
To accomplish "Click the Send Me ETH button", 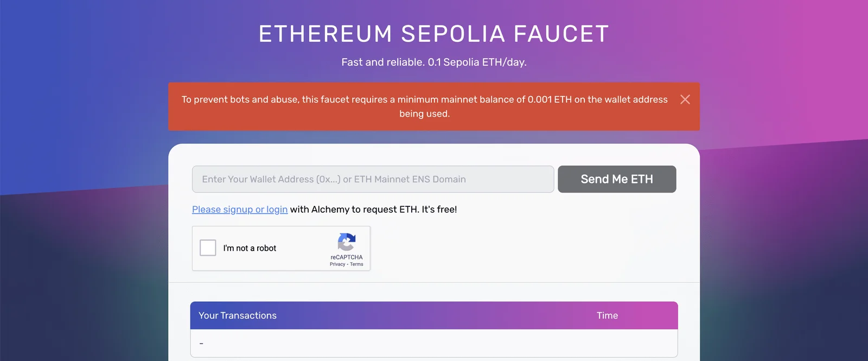I will coord(617,179).
